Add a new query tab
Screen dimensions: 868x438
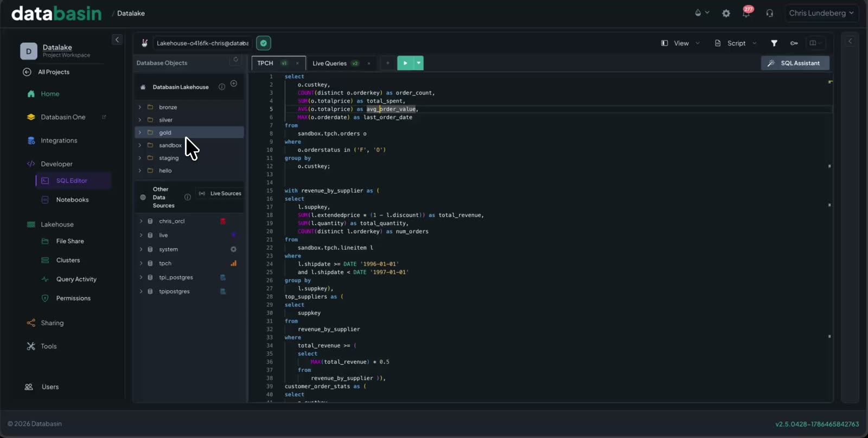[x=387, y=63]
